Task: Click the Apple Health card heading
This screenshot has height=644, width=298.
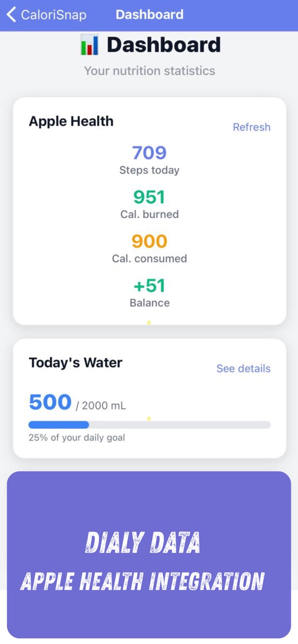Action: pyautogui.click(x=71, y=121)
